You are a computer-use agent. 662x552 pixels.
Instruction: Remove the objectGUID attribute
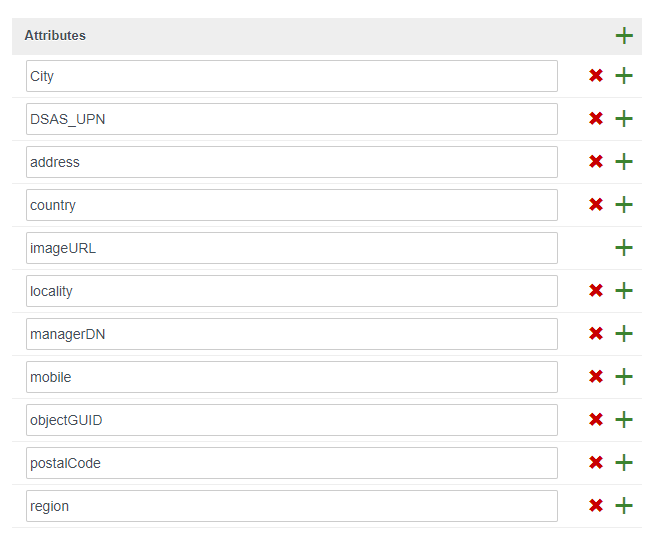[596, 420]
